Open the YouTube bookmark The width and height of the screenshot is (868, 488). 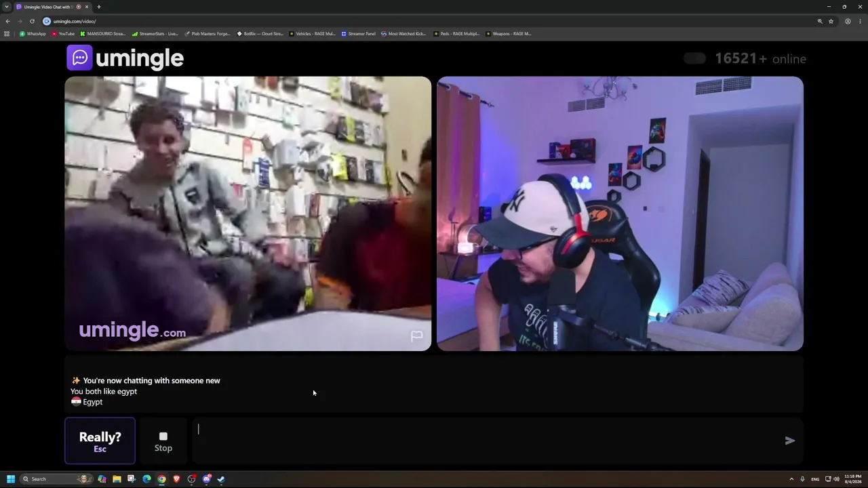[63, 33]
